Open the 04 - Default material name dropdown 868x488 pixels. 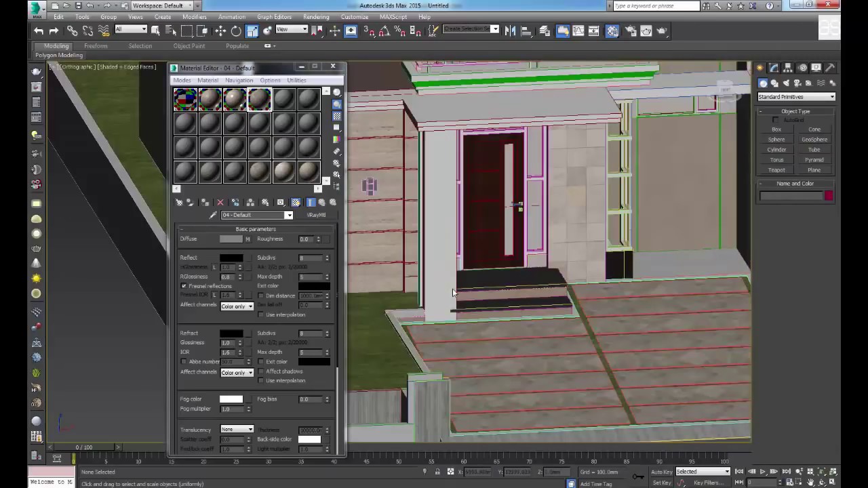(x=257, y=215)
